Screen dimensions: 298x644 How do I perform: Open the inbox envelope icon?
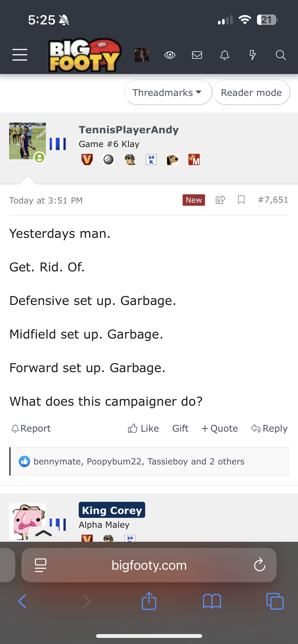[197, 55]
